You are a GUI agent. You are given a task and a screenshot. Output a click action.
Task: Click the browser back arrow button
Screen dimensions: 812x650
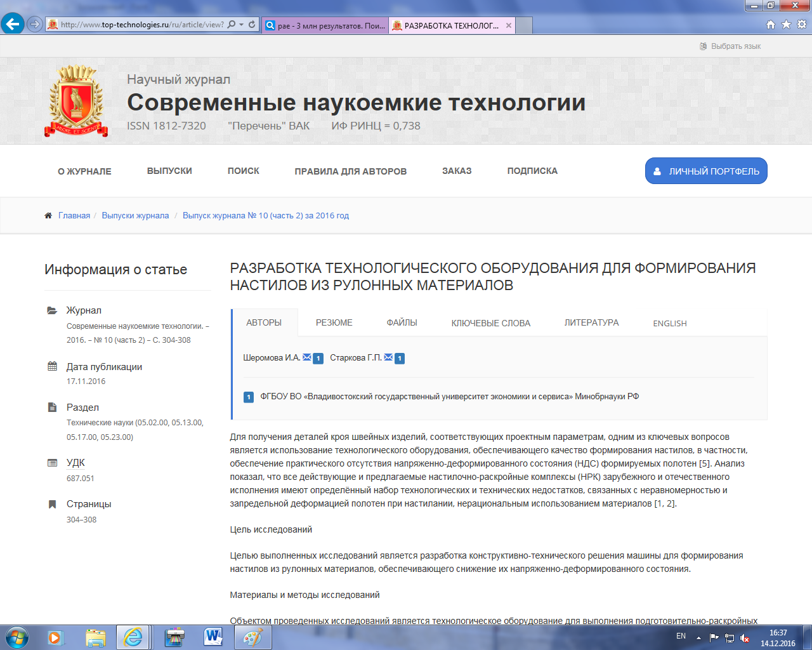pos(13,25)
